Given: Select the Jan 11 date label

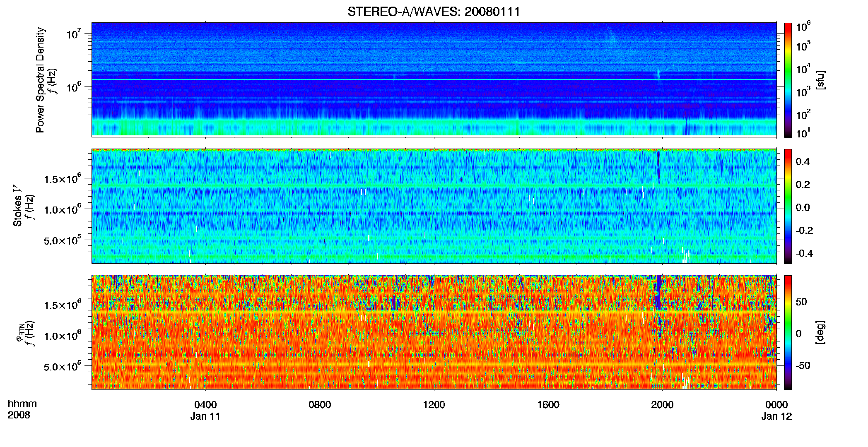Looking at the screenshot, I should 205,416.
